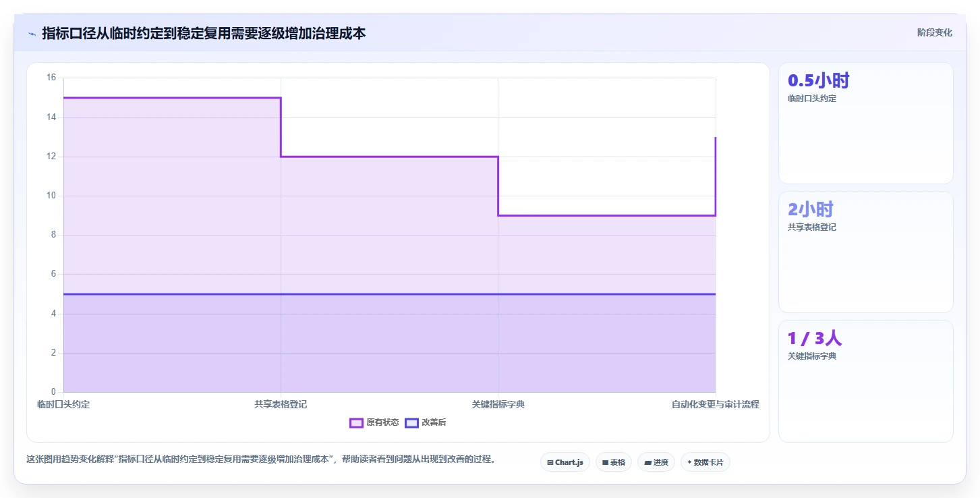This screenshot has width=980, height=498.
Task: Click the chart title 指标口径从临时约定到稳定复用
Action: coord(204,33)
